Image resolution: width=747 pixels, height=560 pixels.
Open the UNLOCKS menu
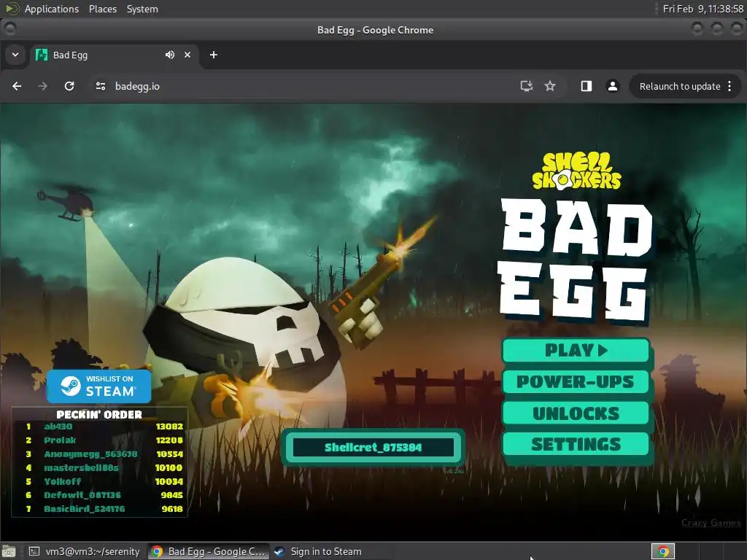[x=576, y=413]
